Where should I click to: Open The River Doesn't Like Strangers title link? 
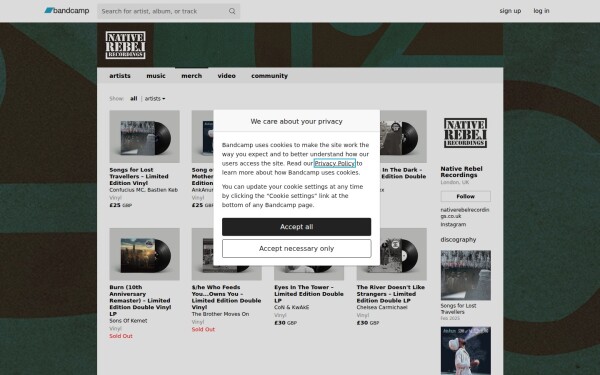tap(390, 294)
